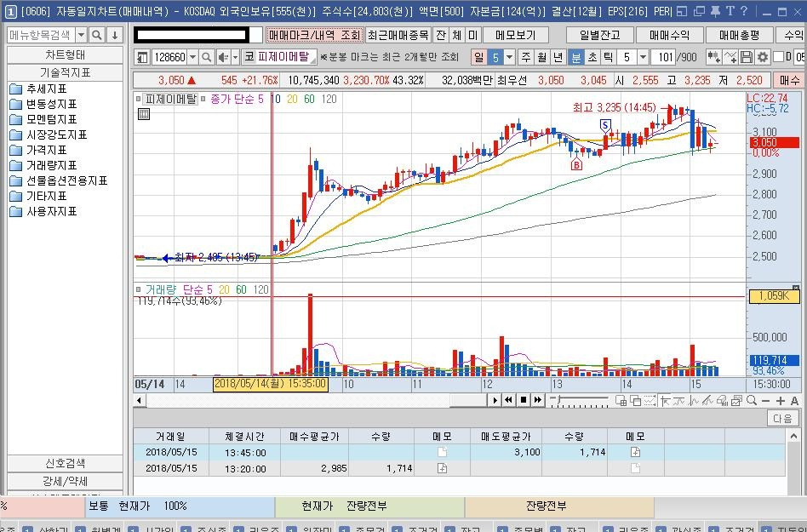Open the 강세/약세 tab in the left panel
The image size is (807, 532).
coord(65,481)
